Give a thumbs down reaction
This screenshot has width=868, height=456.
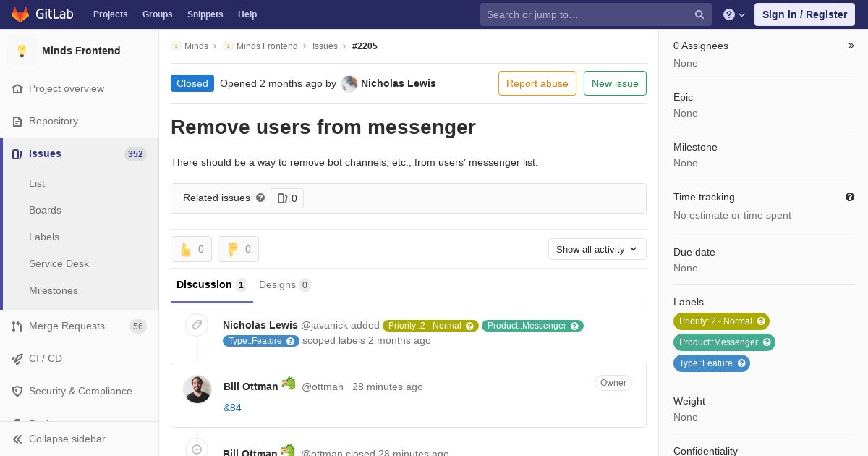tap(238, 249)
